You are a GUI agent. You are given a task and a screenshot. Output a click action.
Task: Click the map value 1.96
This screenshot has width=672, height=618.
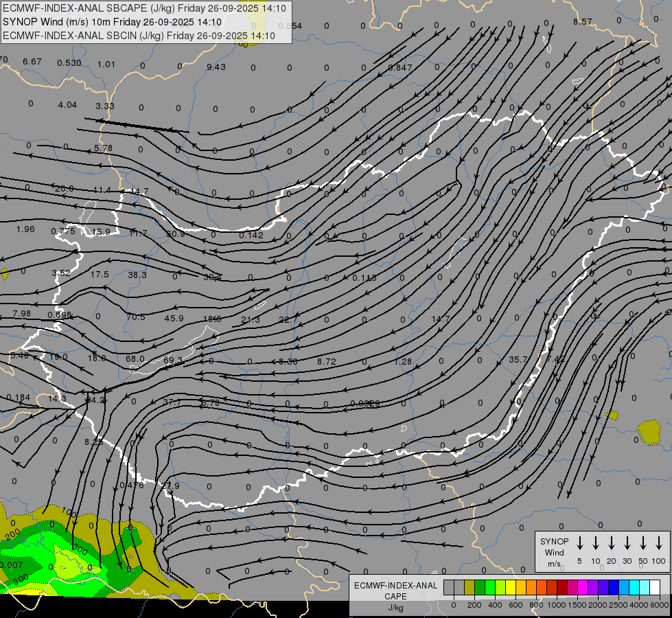pos(25,229)
